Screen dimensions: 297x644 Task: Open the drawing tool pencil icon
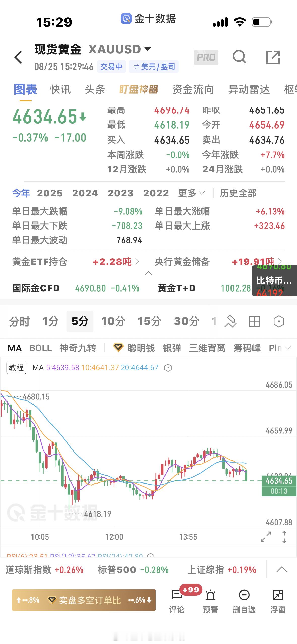pyautogui.click(x=230, y=321)
